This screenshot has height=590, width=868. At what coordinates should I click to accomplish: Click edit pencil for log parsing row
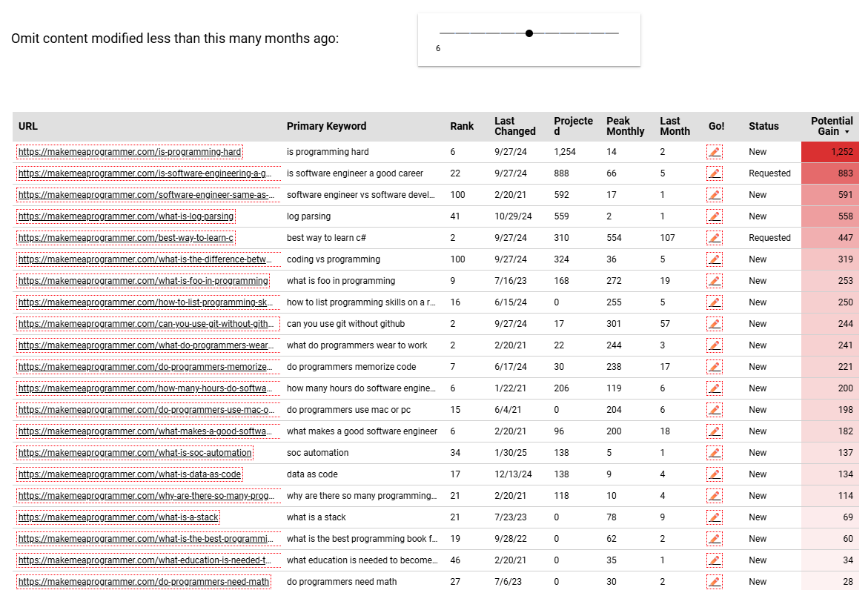[715, 216]
